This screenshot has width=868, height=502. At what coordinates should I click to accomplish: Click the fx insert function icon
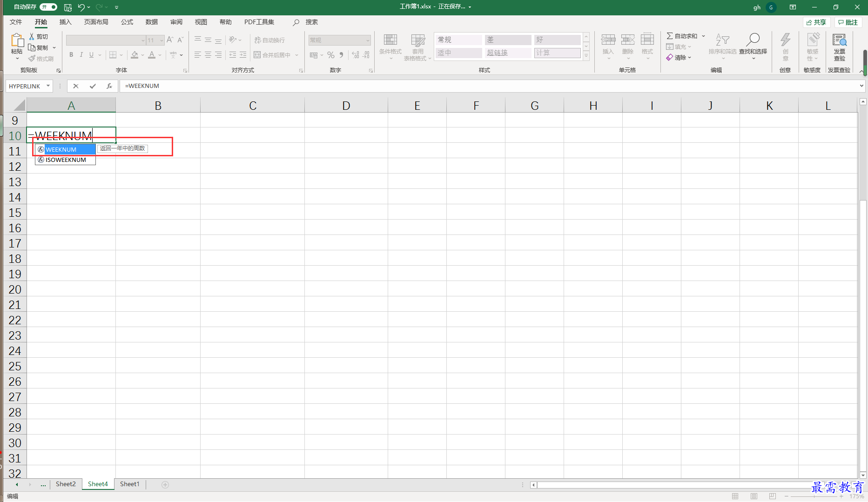(x=109, y=86)
